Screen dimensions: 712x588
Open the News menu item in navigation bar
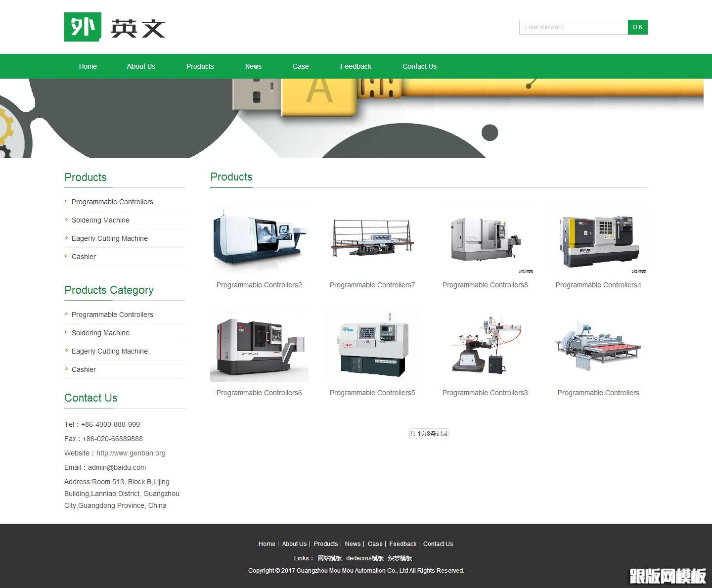pos(253,66)
